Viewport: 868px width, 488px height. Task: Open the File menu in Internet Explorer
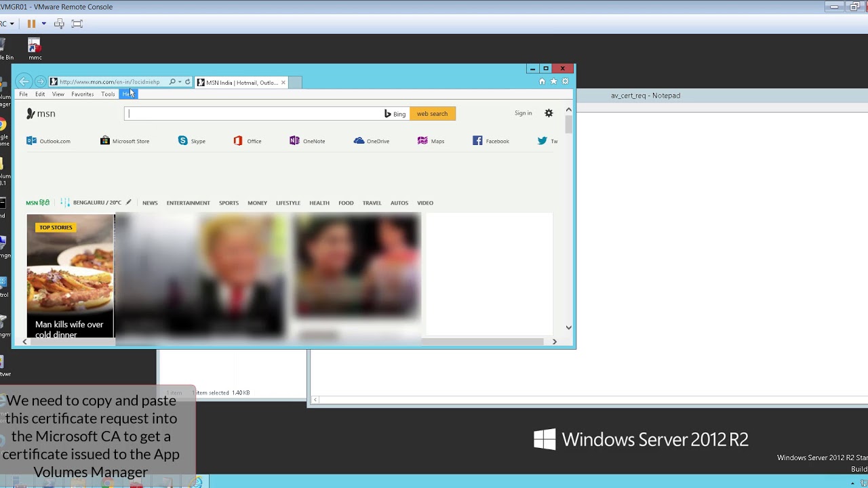pos(23,94)
